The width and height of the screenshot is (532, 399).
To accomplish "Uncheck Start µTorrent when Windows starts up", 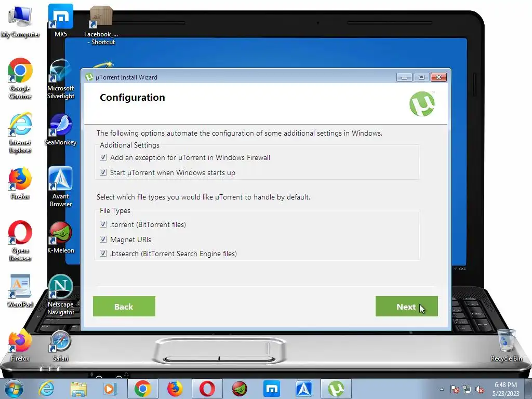I will tap(103, 172).
